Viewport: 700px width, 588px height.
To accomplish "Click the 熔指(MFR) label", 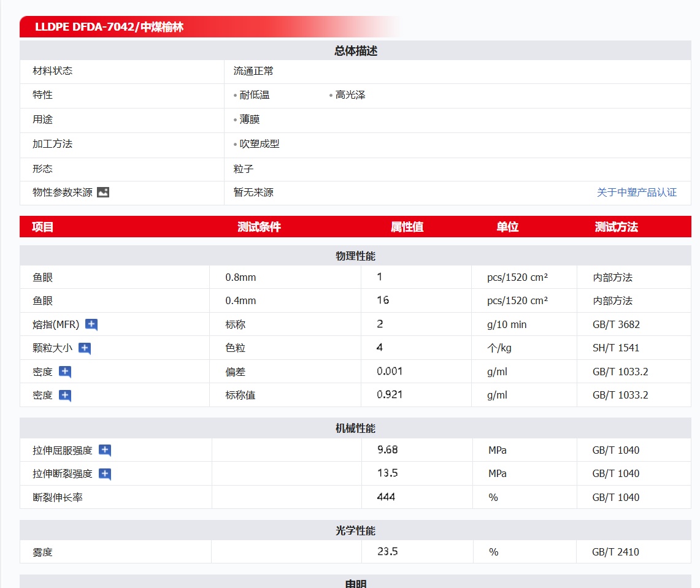I will tap(56, 325).
